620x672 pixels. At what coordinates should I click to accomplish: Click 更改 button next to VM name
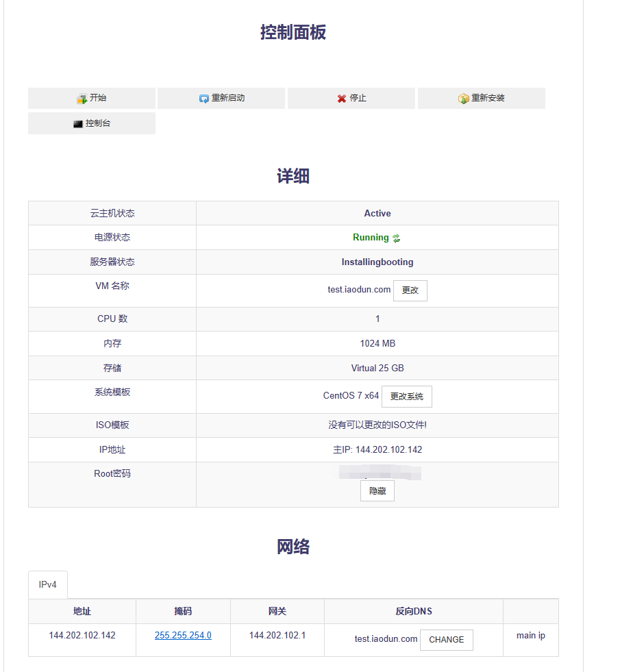point(410,290)
